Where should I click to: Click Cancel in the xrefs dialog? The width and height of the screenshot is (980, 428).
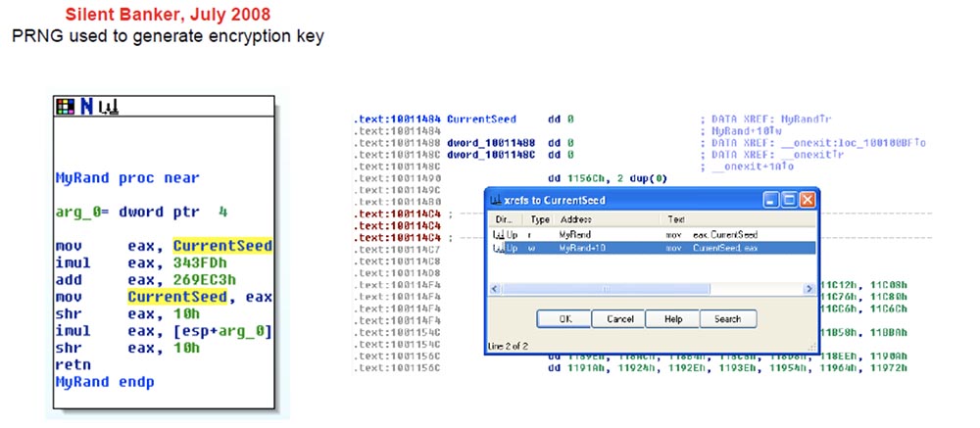pyautogui.click(x=617, y=318)
